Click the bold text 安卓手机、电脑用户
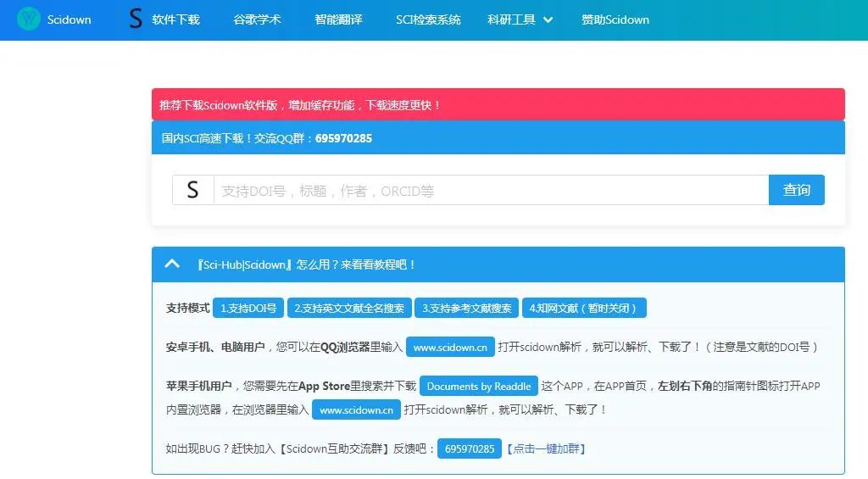Screen dimensions: 868x479 click(215, 348)
